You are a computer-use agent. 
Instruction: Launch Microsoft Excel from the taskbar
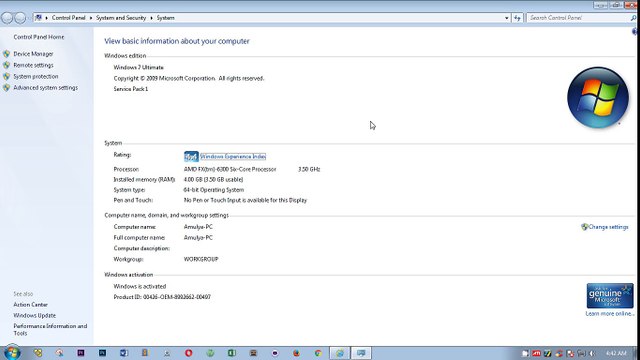(x=232, y=353)
